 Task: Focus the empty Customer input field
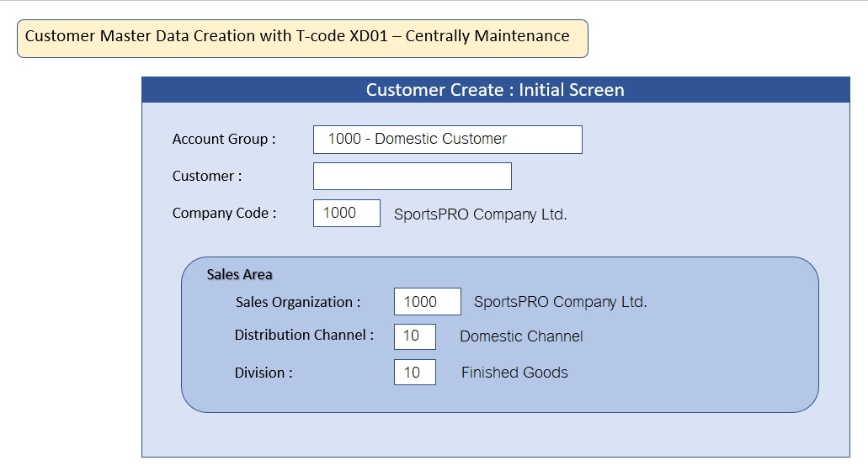pos(413,176)
